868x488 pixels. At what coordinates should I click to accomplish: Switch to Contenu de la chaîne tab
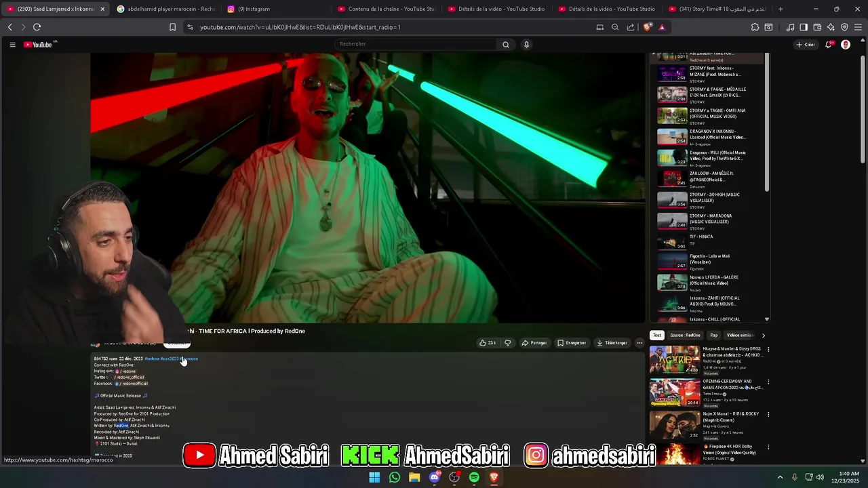386,9
